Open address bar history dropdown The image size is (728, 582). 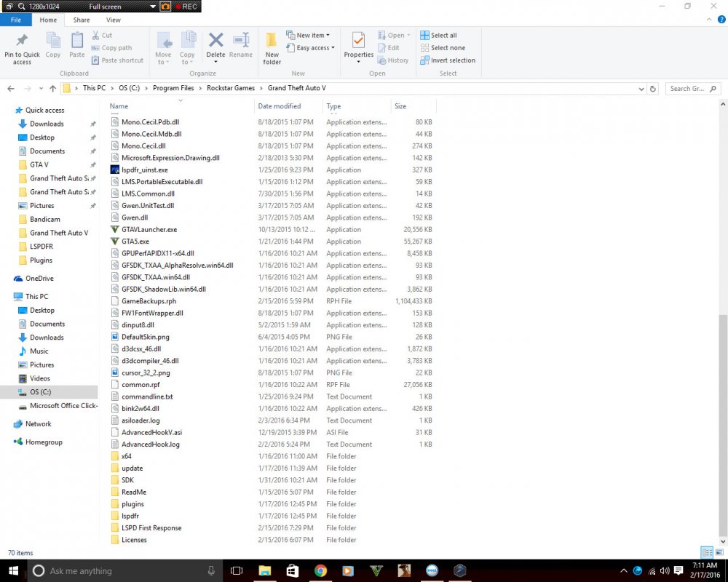pos(641,89)
